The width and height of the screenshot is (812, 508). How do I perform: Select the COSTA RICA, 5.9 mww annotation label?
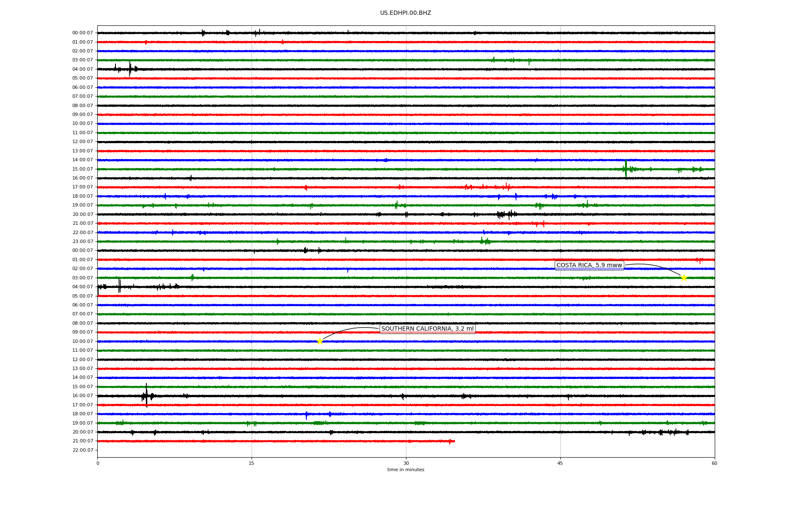(x=589, y=265)
